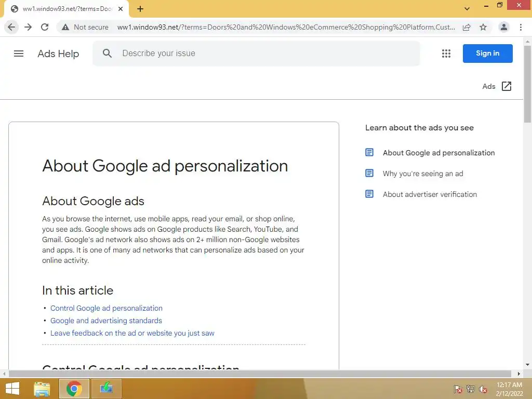Open Why you're seeing an ad article

point(423,174)
